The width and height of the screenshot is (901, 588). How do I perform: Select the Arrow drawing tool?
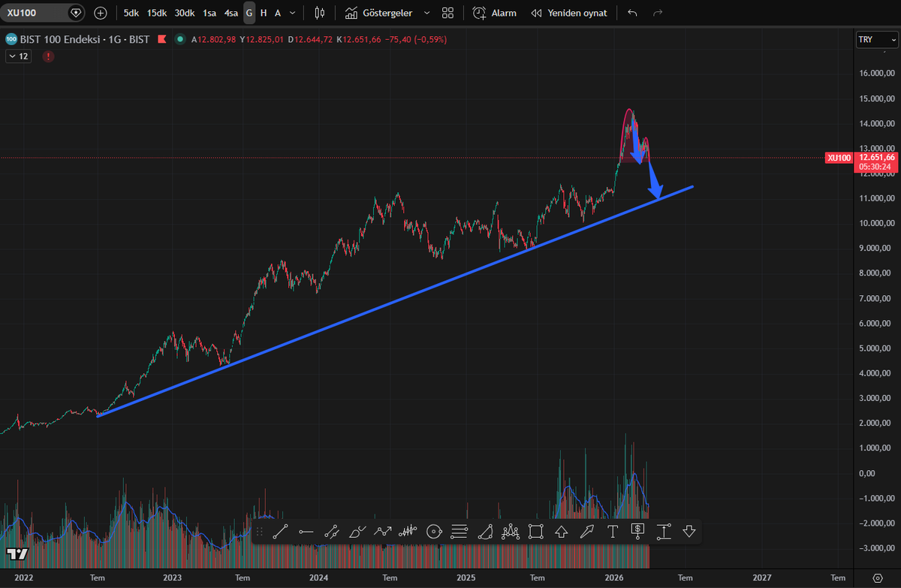pyautogui.click(x=587, y=532)
